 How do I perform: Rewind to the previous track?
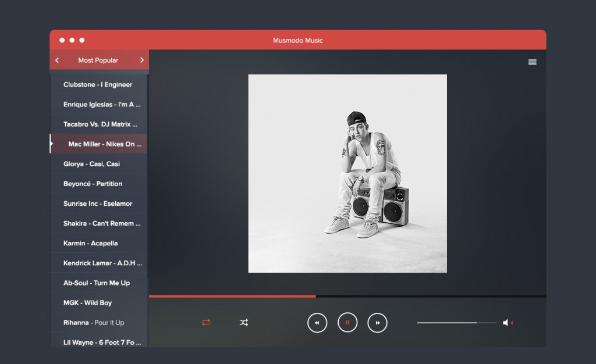click(317, 322)
